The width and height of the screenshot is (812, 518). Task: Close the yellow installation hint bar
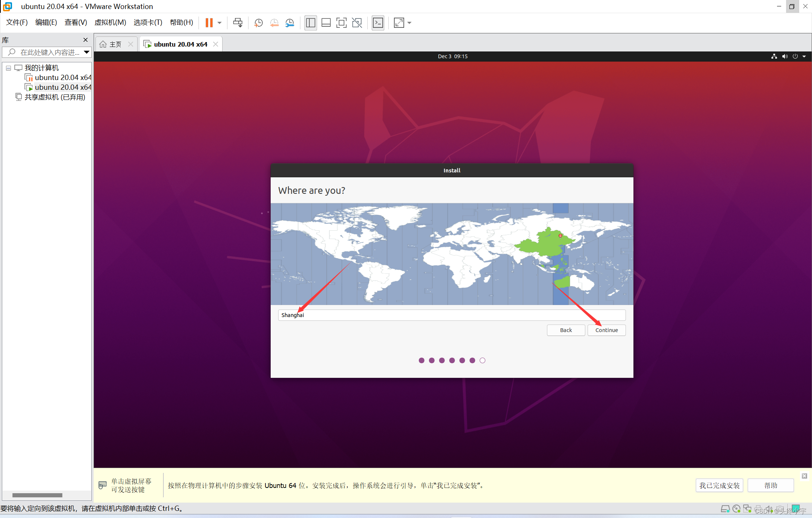804,476
